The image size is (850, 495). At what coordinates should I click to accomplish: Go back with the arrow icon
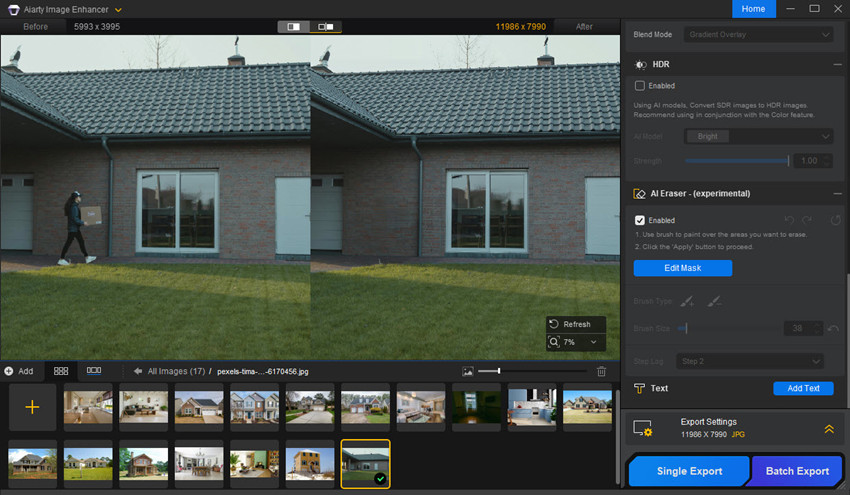click(138, 371)
